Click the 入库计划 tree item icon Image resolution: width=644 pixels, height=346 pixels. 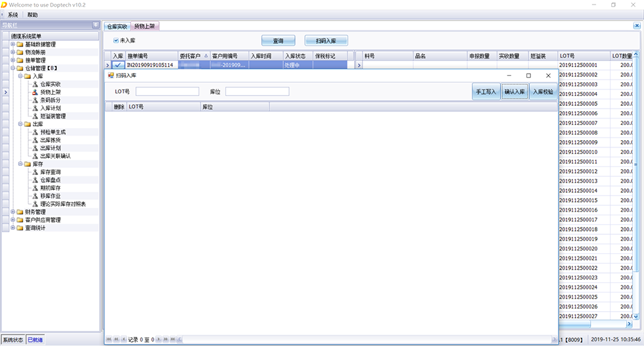(35, 108)
